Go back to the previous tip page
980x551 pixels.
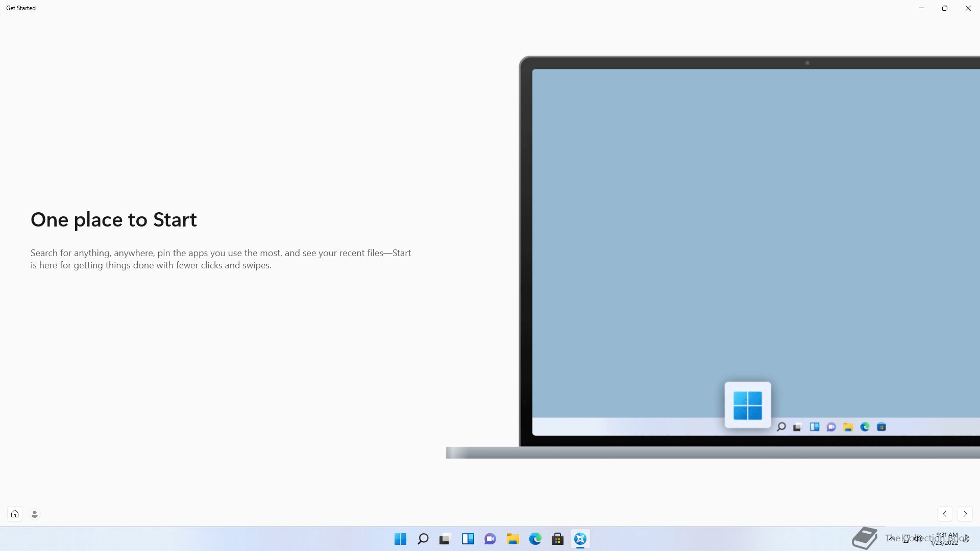[x=945, y=514]
